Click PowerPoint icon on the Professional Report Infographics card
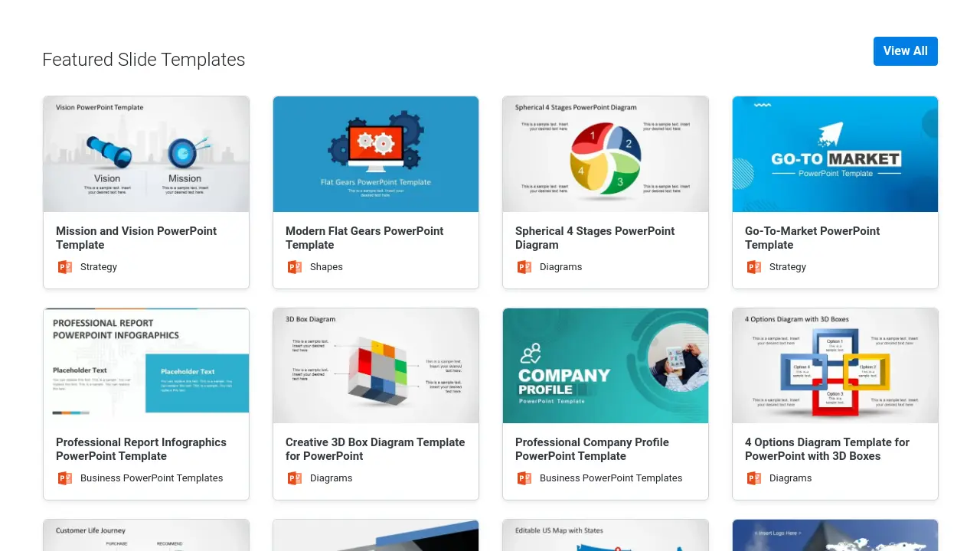The height and width of the screenshot is (551, 980). [x=65, y=478]
